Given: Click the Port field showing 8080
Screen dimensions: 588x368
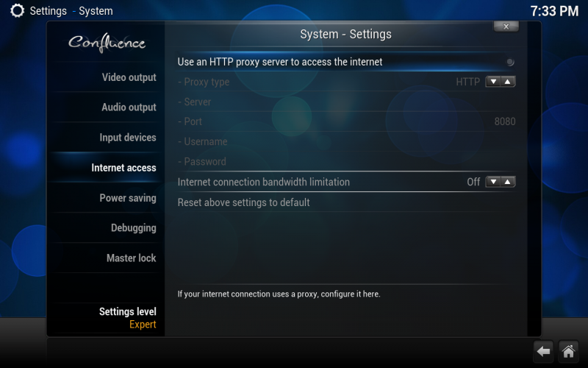Looking at the screenshot, I should tap(346, 121).
